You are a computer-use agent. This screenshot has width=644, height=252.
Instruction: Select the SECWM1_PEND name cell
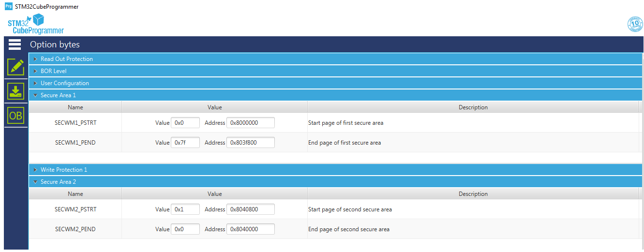75,143
